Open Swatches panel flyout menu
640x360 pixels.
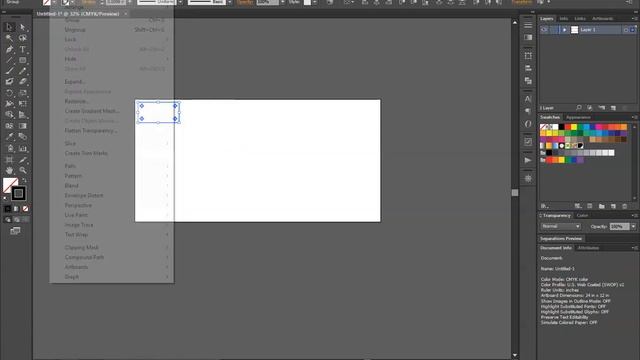point(634,117)
